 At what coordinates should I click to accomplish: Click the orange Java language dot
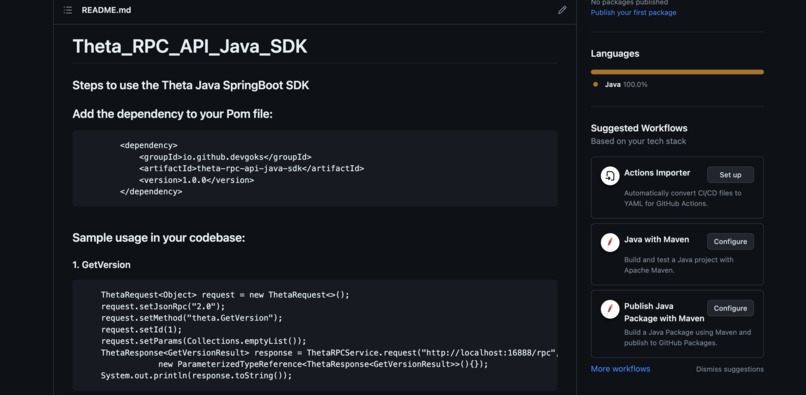(x=595, y=84)
